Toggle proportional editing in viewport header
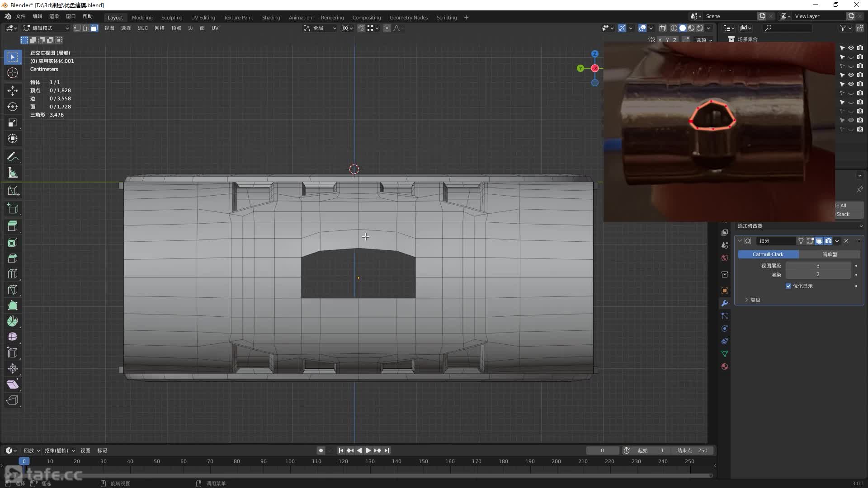868x488 pixels. pyautogui.click(x=387, y=28)
